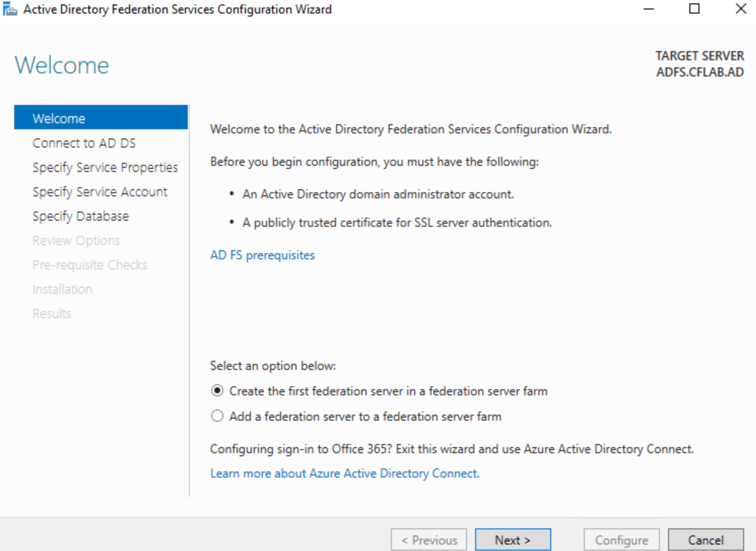Click the Configure button
This screenshot has width=756, height=551.
pyautogui.click(x=621, y=539)
